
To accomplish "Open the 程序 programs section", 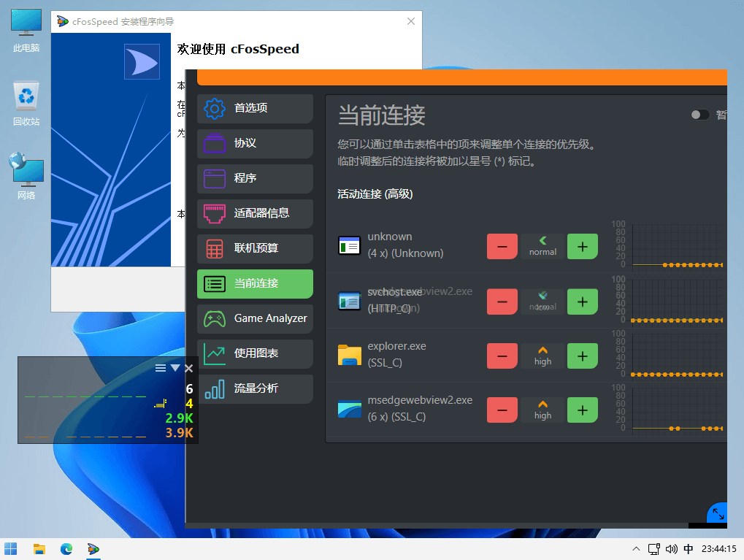I will click(x=255, y=178).
